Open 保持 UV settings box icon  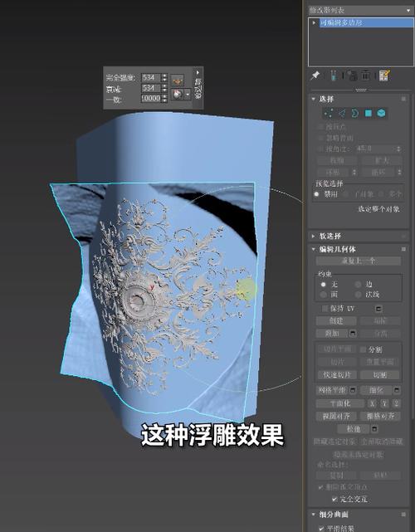(378, 309)
